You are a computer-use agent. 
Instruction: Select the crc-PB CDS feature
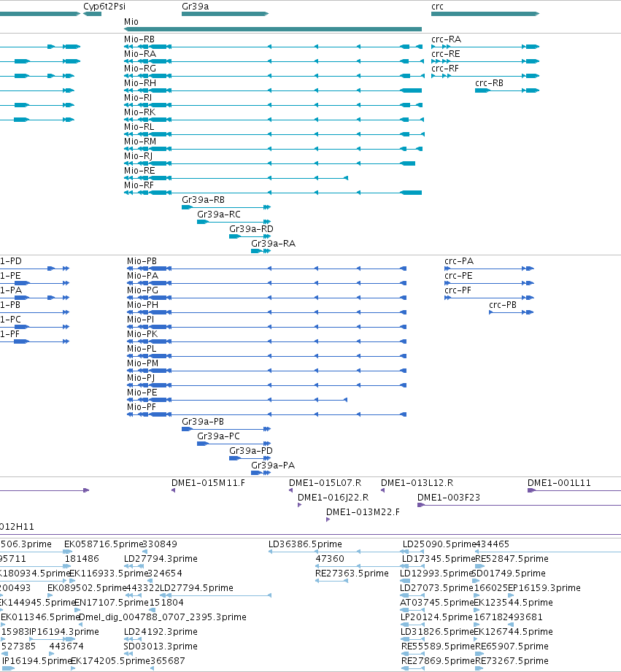512,312
